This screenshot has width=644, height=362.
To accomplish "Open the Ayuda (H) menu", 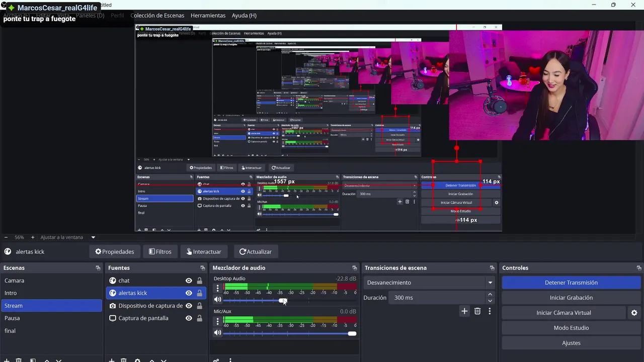I will [244, 16].
